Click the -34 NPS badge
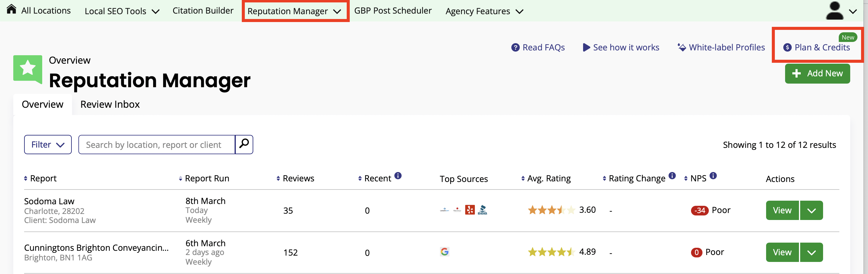Screen dimensions: 868x274 pos(699,211)
